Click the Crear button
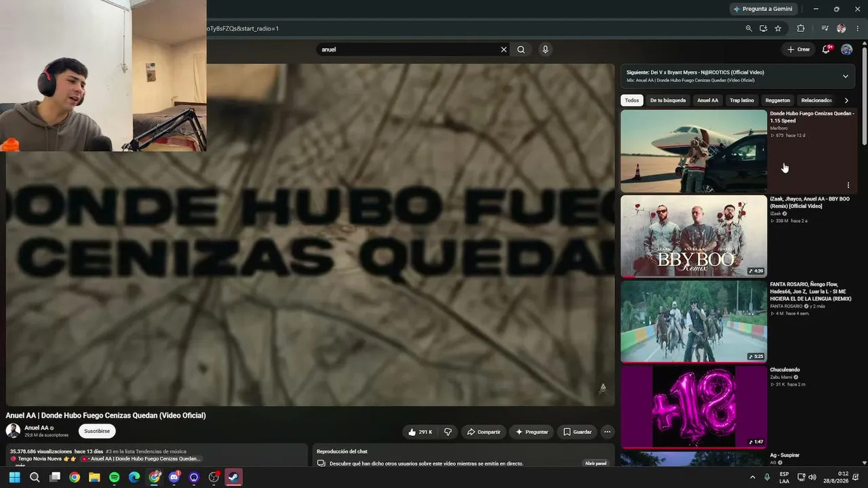This screenshot has height=488, width=868. [x=798, y=49]
